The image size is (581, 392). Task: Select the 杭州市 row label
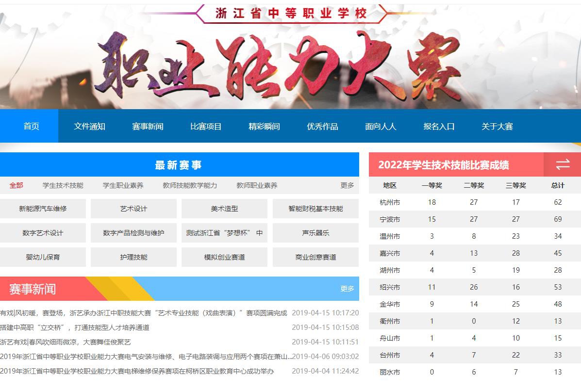(390, 202)
